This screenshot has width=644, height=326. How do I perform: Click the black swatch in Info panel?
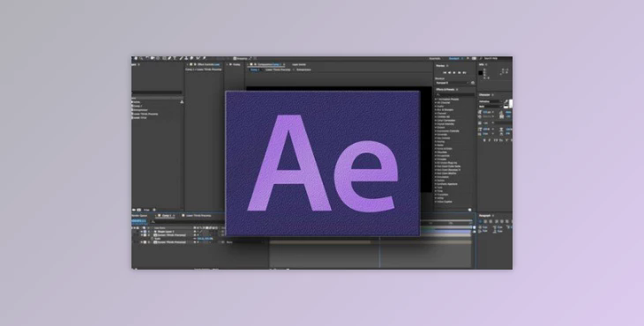(x=480, y=73)
